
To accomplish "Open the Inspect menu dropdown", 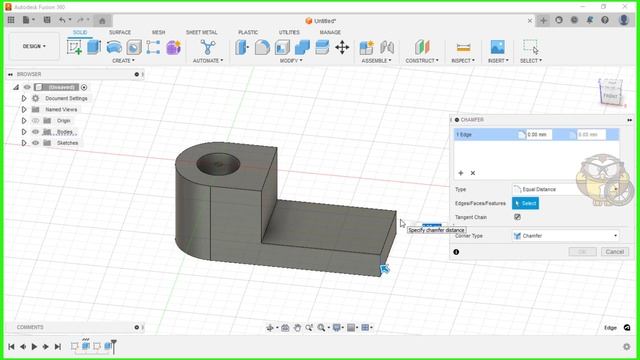I will [463, 60].
